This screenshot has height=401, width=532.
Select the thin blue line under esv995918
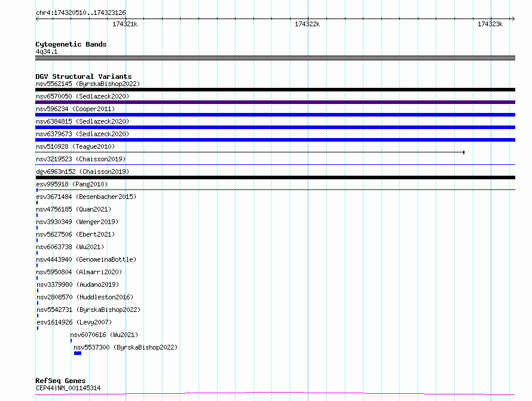[x=275, y=189]
